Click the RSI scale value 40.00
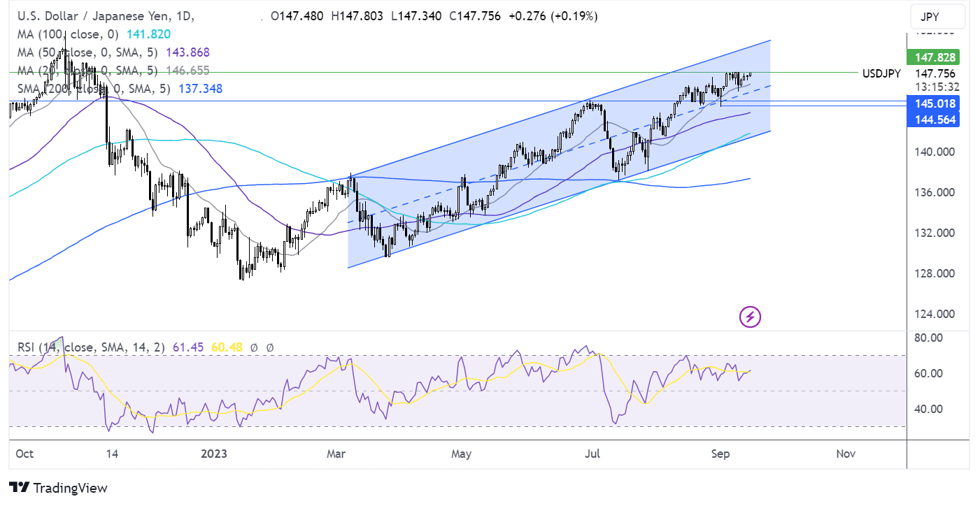 (x=929, y=409)
